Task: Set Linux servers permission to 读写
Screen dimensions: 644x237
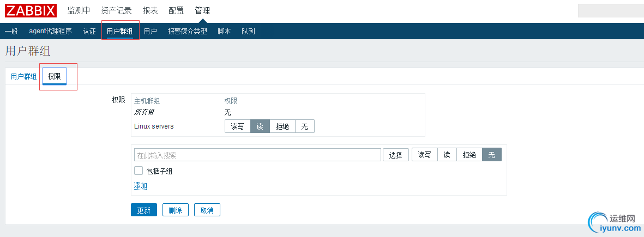Action: (237, 126)
